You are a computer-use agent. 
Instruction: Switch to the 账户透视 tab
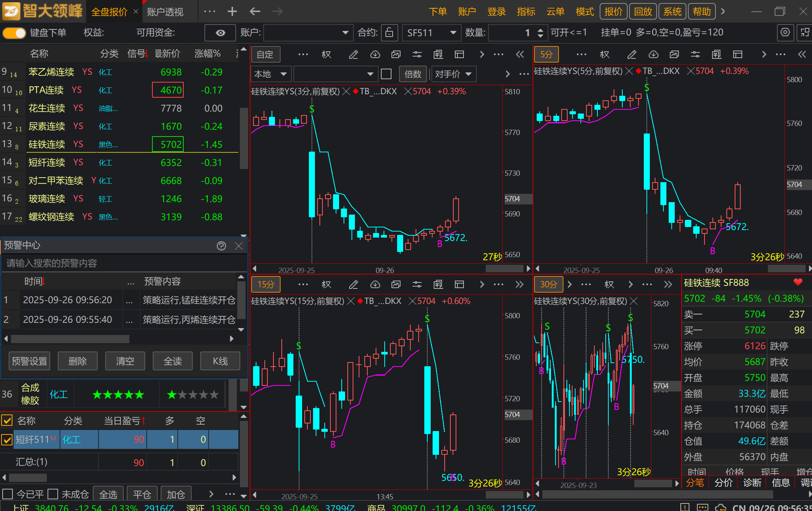pyautogui.click(x=165, y=12)
